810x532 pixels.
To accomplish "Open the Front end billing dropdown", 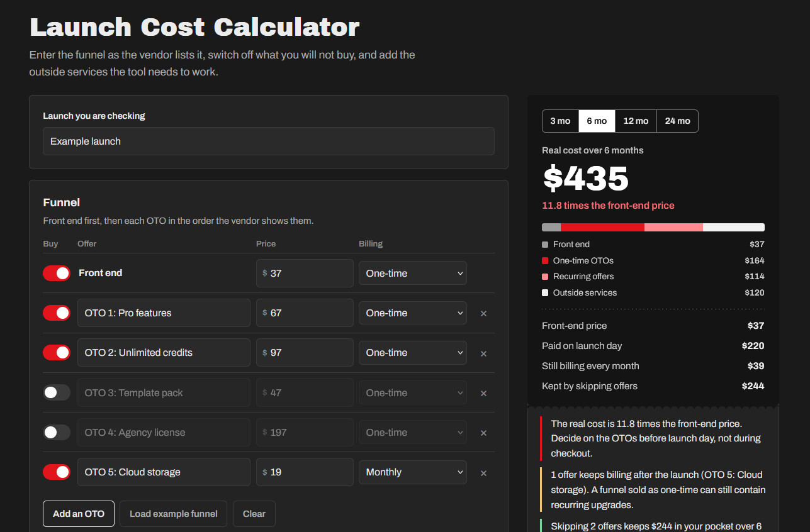I will click(x=413, y=274).
